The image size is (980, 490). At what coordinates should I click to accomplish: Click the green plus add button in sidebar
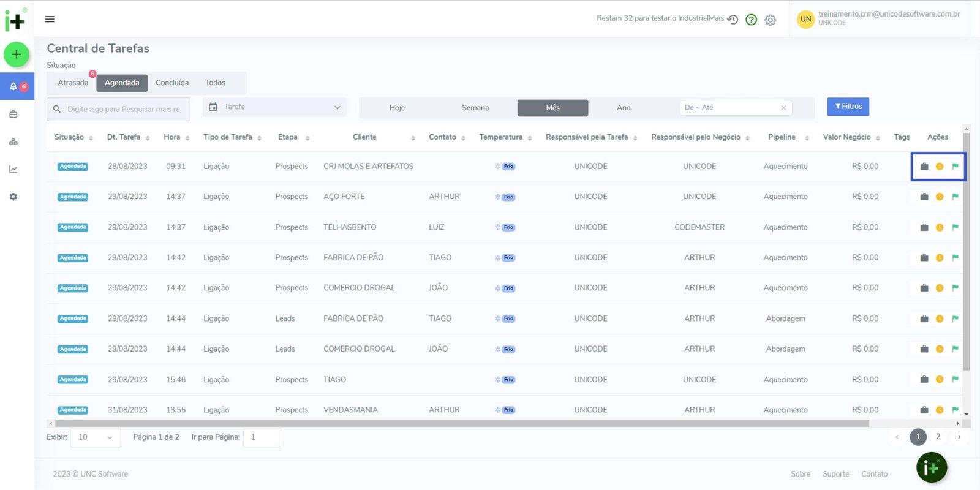pos(17,55)
